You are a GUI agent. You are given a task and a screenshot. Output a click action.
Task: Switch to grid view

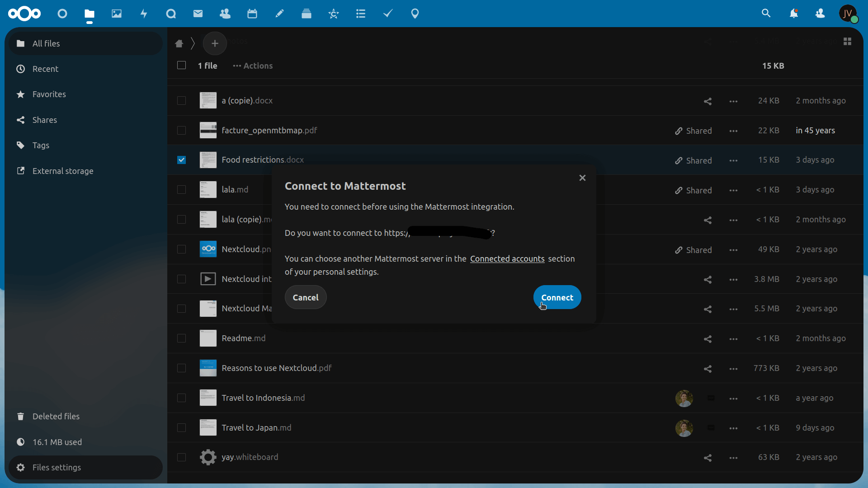(x=848, y=41)
